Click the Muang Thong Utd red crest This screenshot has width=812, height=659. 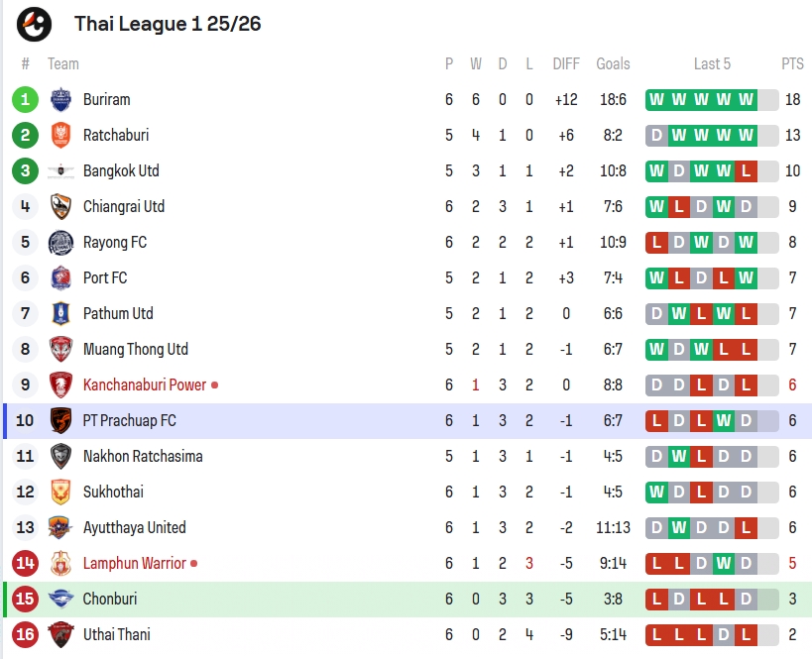point(60,350)
